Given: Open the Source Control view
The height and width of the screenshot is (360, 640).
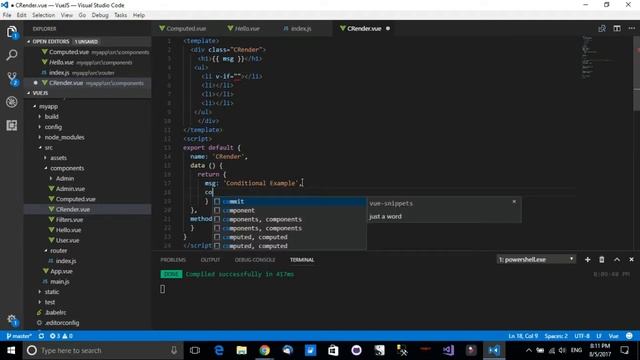Looking at the screenshot, I should [12, 78].
